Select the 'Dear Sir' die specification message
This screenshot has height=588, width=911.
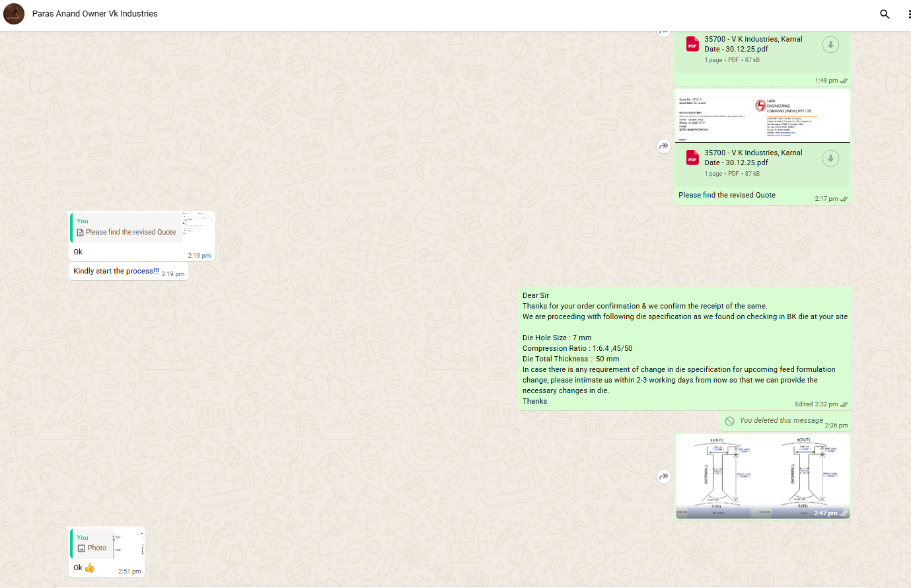tap(684, 348)
